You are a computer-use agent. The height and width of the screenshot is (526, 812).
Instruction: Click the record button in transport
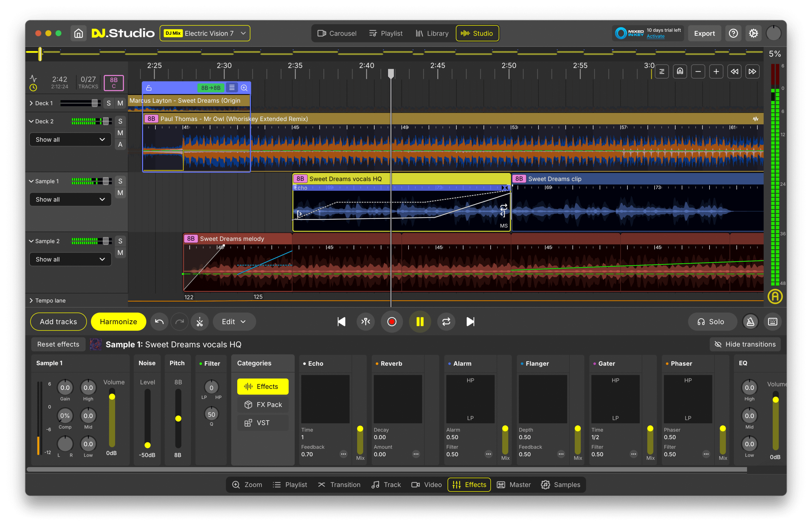(391, 322)
